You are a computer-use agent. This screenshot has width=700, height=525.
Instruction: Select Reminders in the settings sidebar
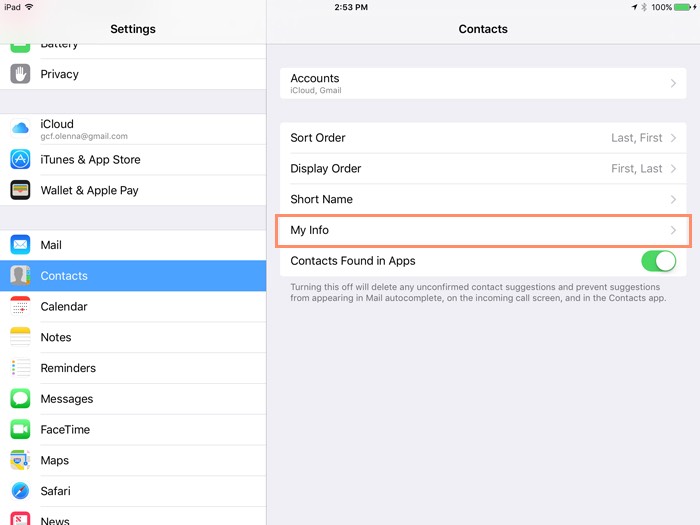coord(68,368)
